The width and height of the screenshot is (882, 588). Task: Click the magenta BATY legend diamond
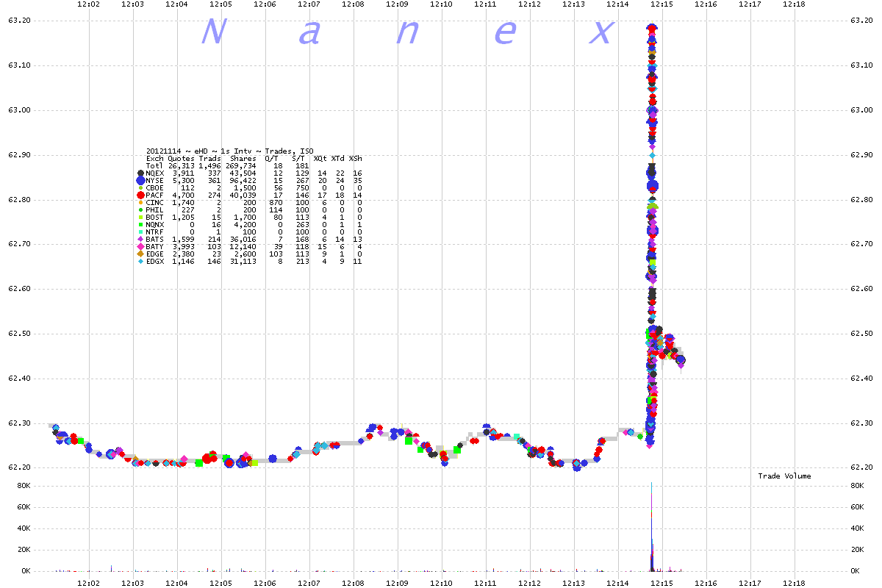click(140, 247)
